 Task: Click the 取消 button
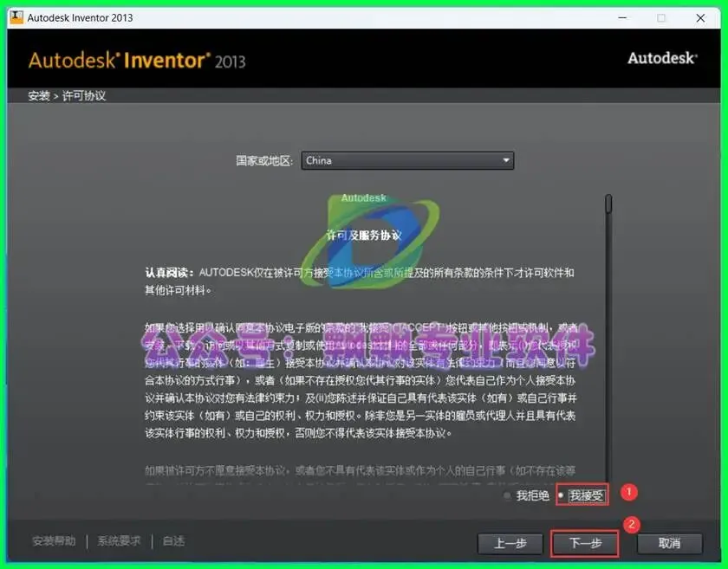point(669,543)
